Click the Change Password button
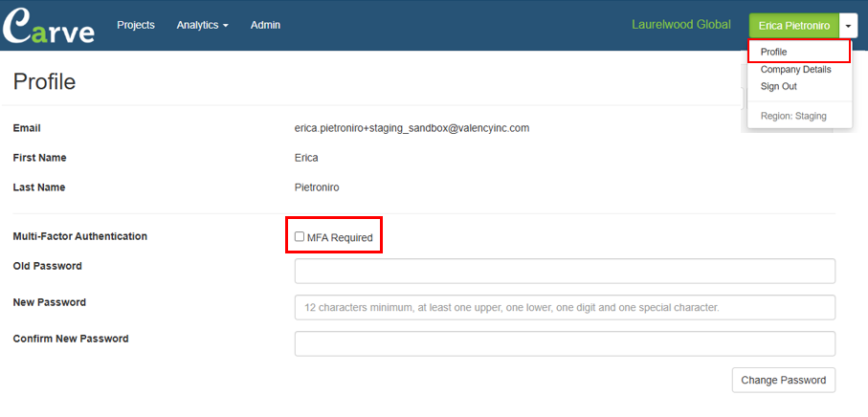868x417 pixels. (x=783, y=380)
